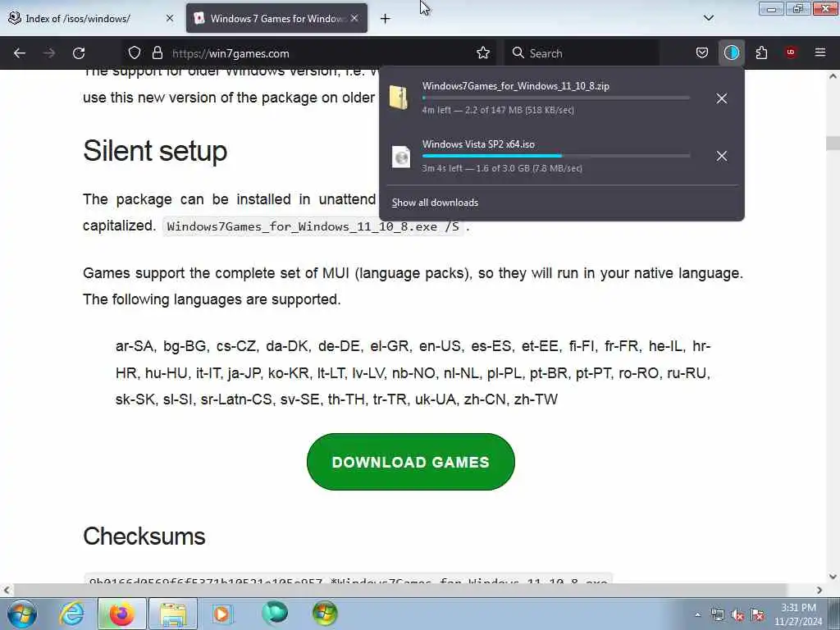Switch to the Index of /isos/windows/ tab

(x=90, y=18)
